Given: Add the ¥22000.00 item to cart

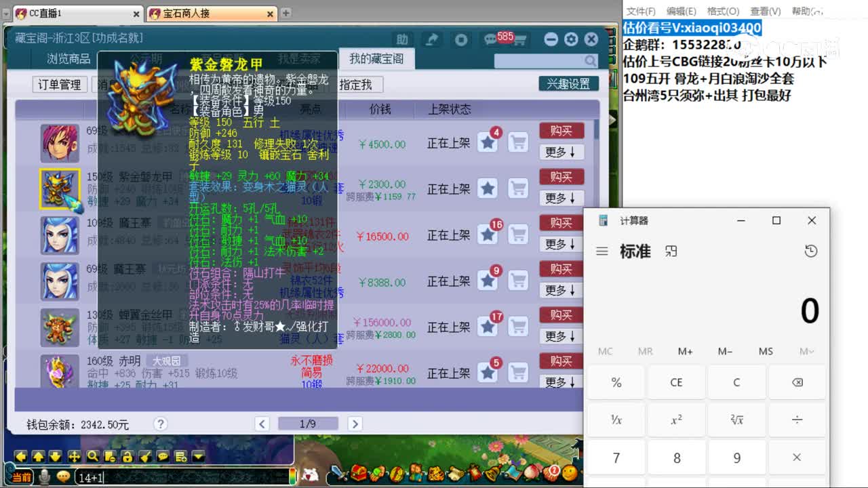Looking at the screenshot, I should tap(519, 372).
